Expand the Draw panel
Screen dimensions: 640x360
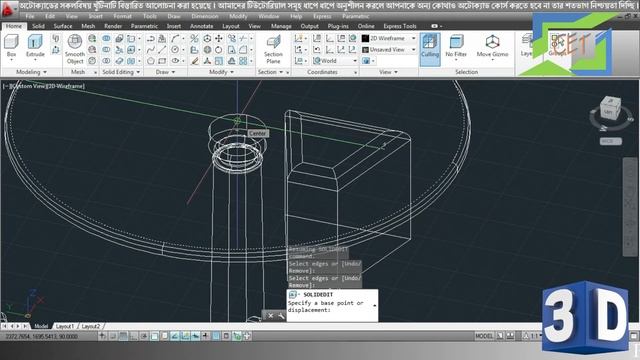pyautogui.click(x=165, y=72)
